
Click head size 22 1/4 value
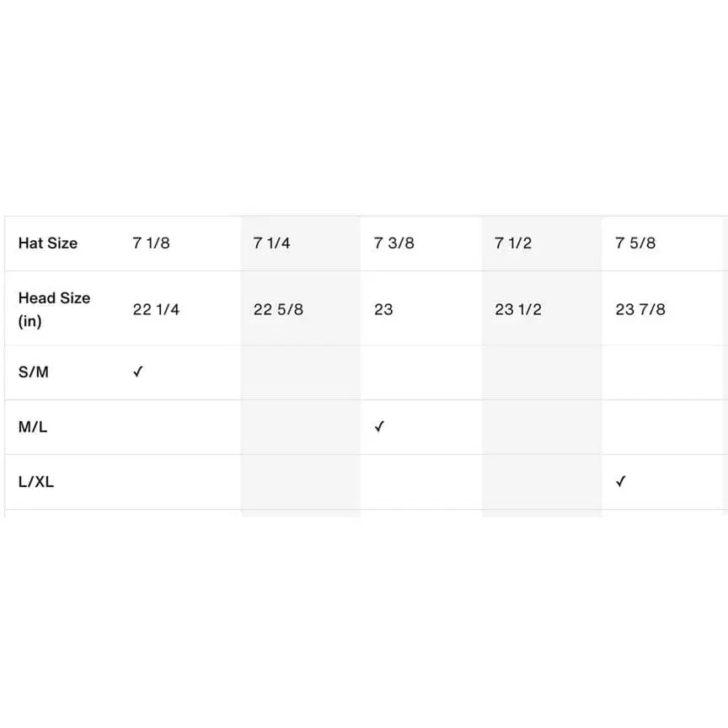point(156,309)
